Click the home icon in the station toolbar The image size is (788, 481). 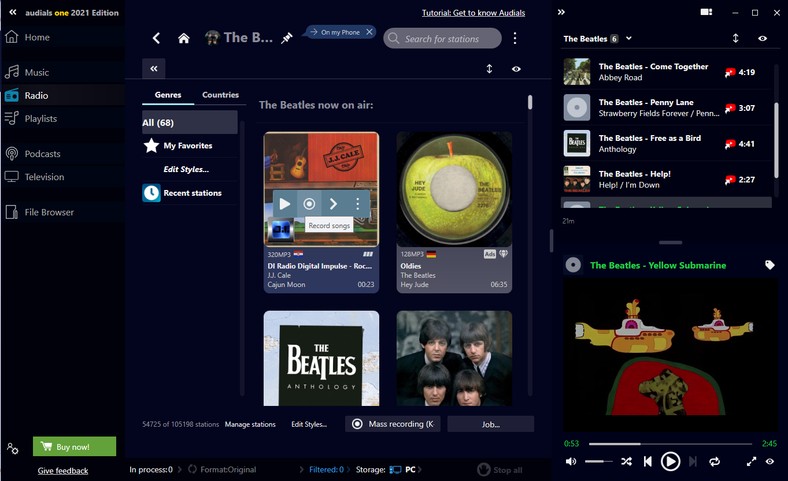[x=184, y=38]
